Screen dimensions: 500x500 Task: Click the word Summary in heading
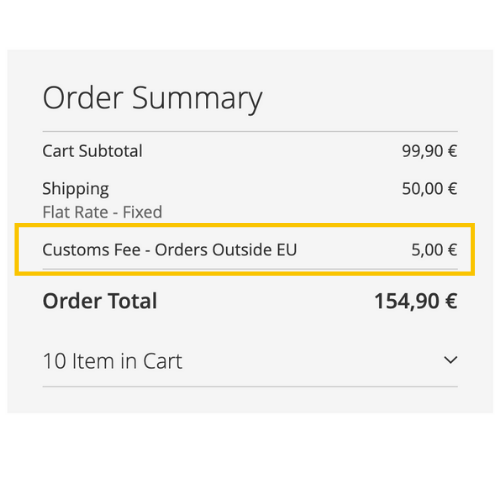pos(197,99)
